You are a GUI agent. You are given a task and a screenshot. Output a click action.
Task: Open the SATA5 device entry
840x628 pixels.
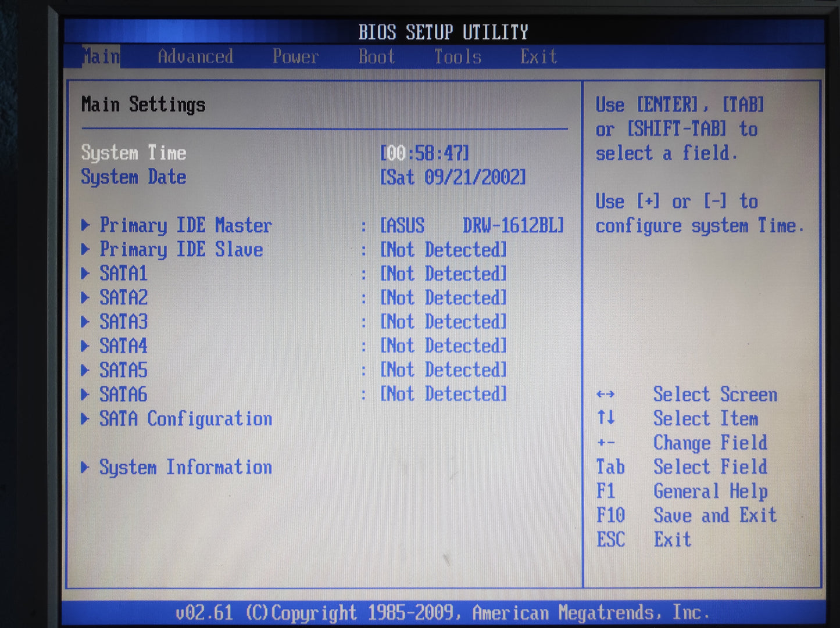pos(123,370)
